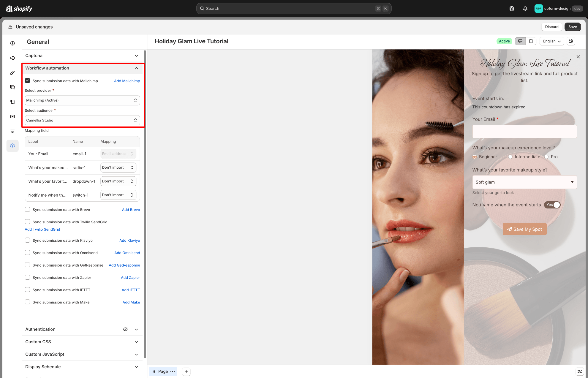Select the Pro radio option
The width and height of the screenshot is (588, 378).
tap(546, 157)
